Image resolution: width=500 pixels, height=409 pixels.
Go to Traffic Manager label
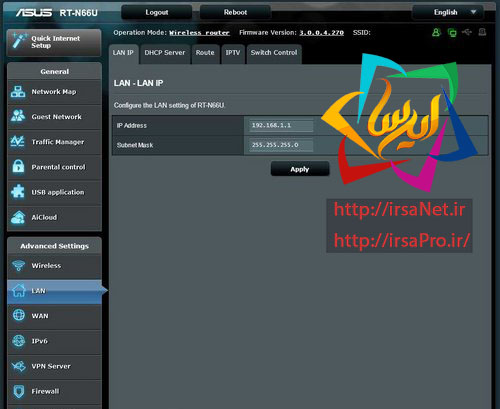[58, 142]
